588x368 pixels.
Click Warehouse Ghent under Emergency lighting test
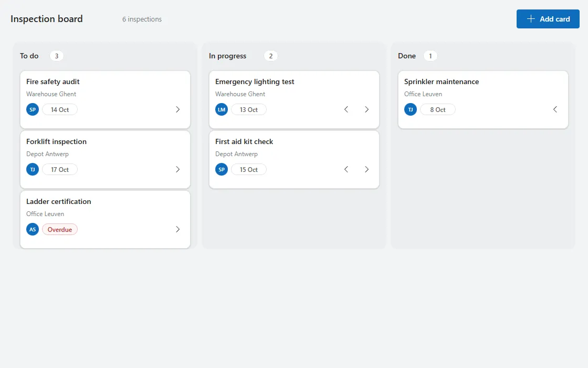tap(240, 94)
